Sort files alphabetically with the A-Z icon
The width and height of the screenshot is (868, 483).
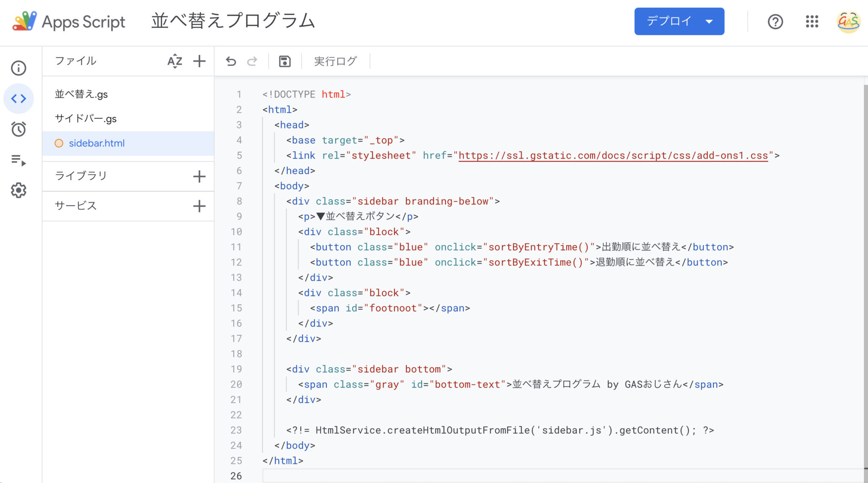click(174, 61)
